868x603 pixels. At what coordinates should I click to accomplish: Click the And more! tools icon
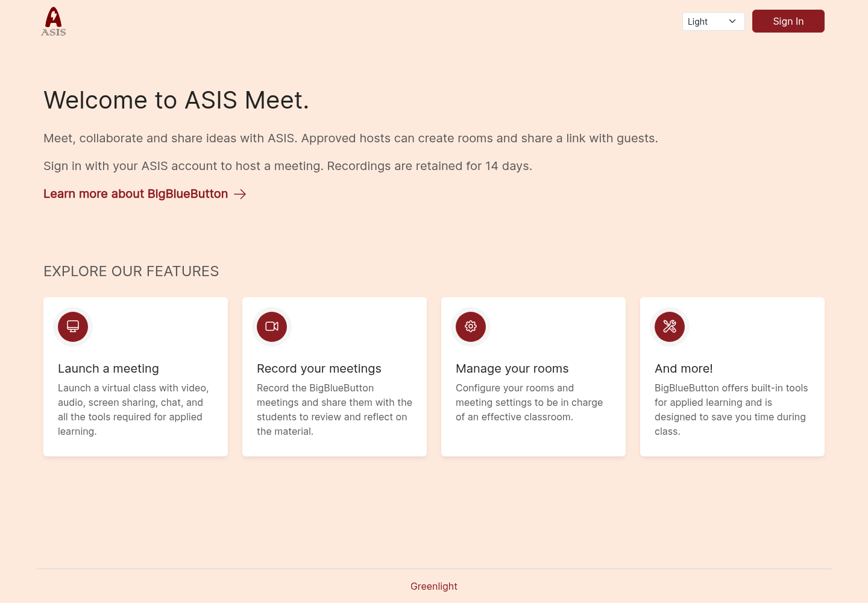pyautogui.click(x=670, y=326)
